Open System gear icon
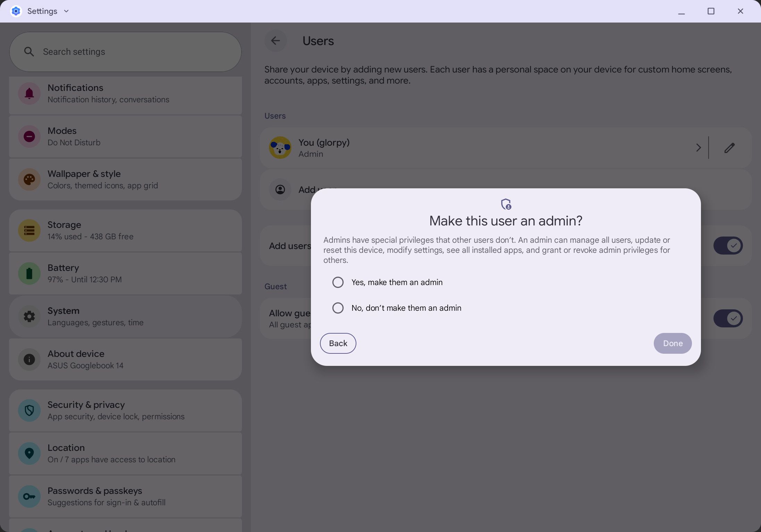 tap(29, 316)
